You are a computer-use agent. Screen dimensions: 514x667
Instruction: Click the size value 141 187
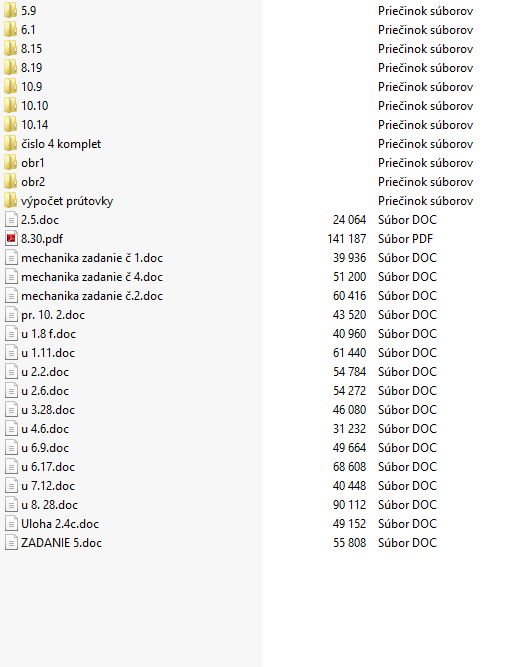pyautogui.click(x=347, y=239)
